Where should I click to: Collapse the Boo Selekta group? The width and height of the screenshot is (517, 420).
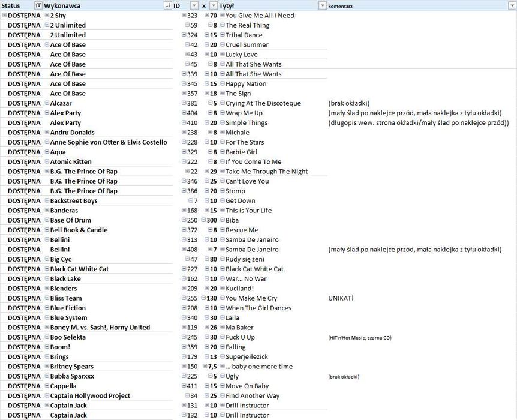click(47, 337)
